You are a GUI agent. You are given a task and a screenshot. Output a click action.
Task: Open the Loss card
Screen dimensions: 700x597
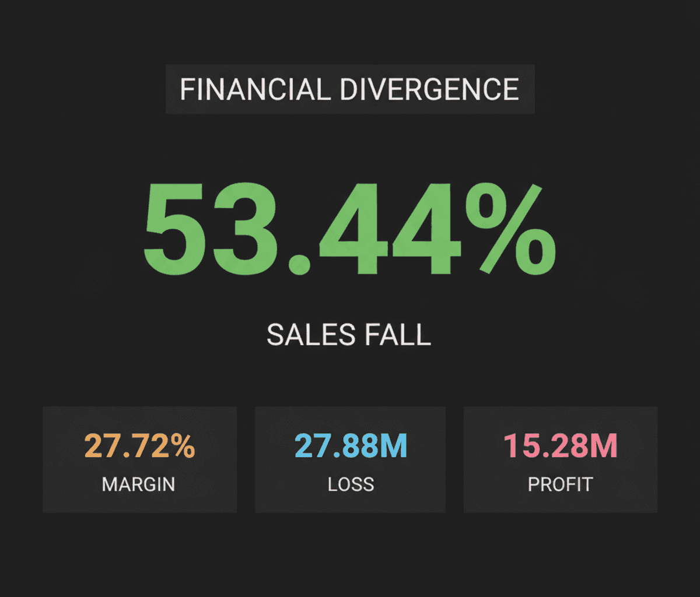[350, 459]
